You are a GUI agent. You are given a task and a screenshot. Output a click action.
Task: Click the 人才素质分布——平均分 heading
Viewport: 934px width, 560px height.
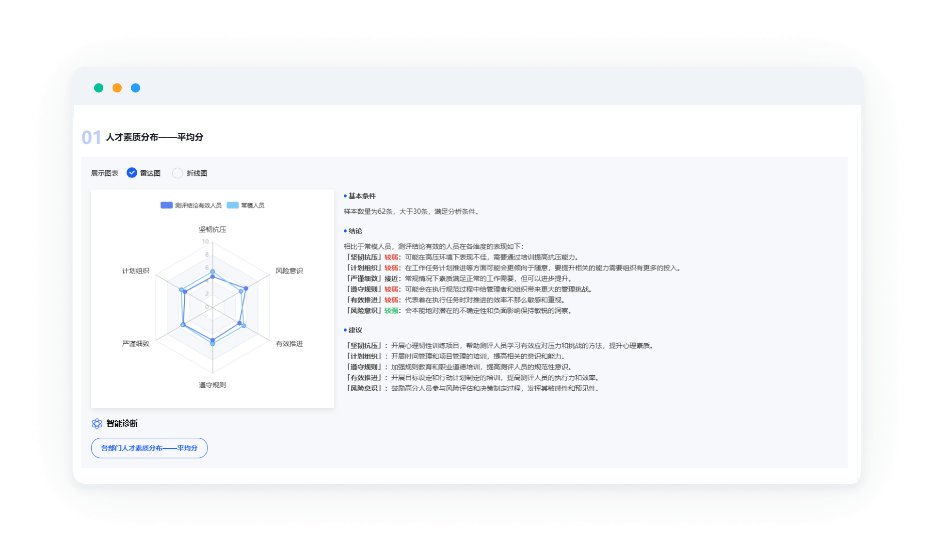click(x=154, y=137)
